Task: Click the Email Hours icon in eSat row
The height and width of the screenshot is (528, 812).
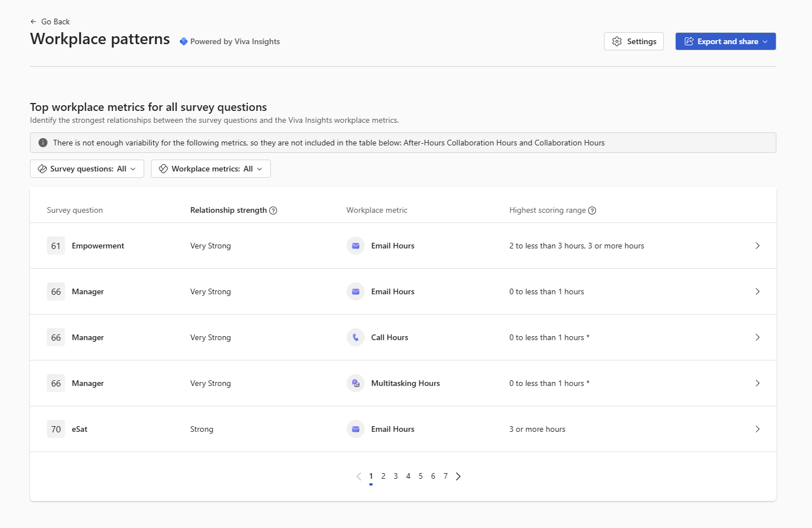Action: point(355,429)
